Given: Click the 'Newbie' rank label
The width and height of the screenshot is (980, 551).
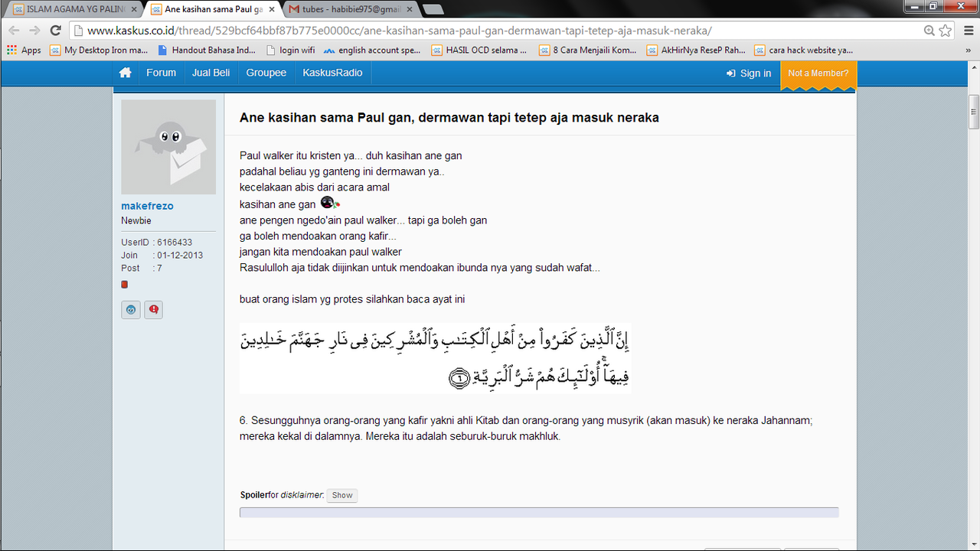Looking at the screenshot, I should point(136,220).
